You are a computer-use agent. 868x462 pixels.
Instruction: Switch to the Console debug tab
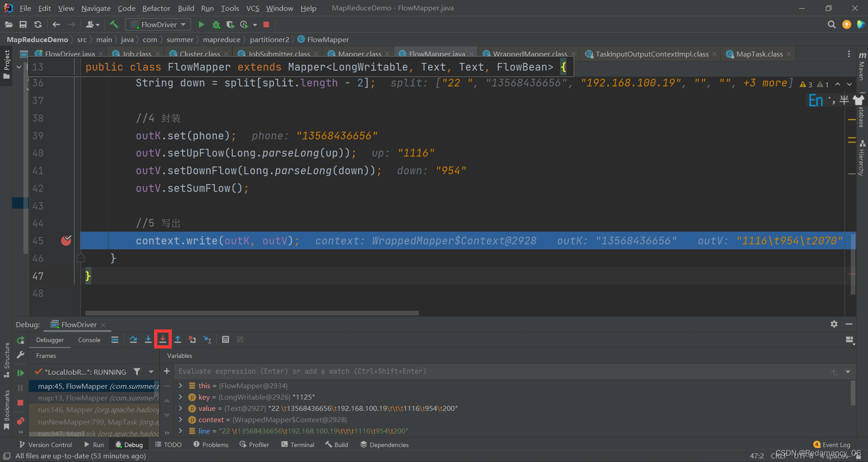[89, 340]
